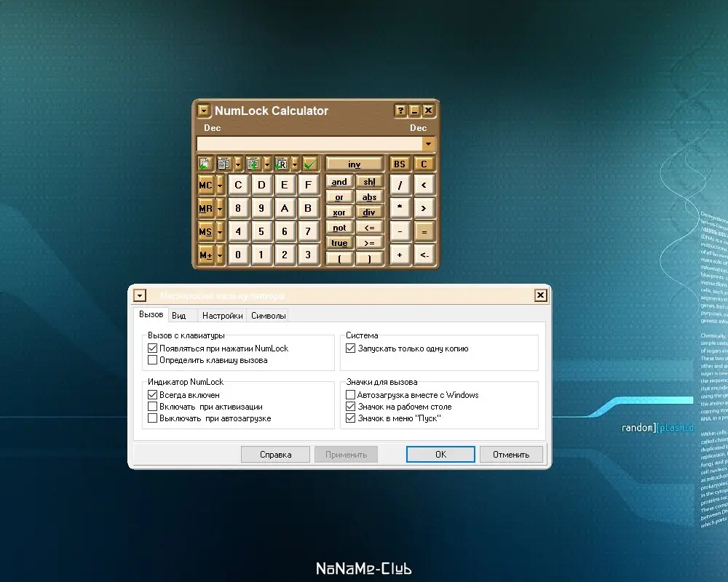This screenshot has height=582, width=728.
Task: Click the inv button on calculator
Action: point(355,164)
